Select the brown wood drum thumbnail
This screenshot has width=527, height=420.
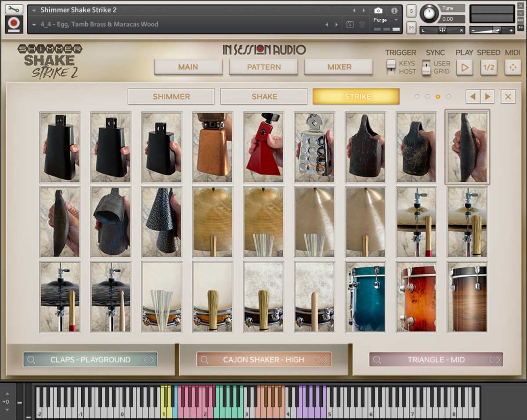[467, 297]
